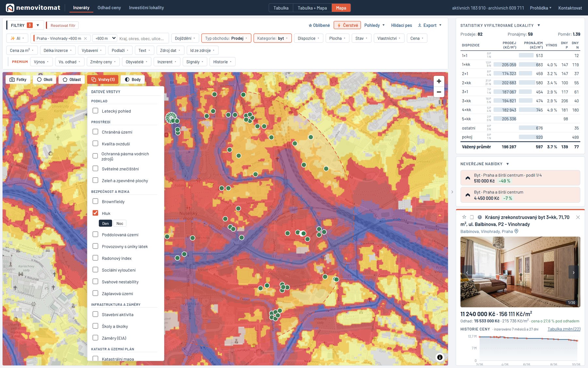
Task: Open the Odhad ceny section
Action: pos(109,8)
